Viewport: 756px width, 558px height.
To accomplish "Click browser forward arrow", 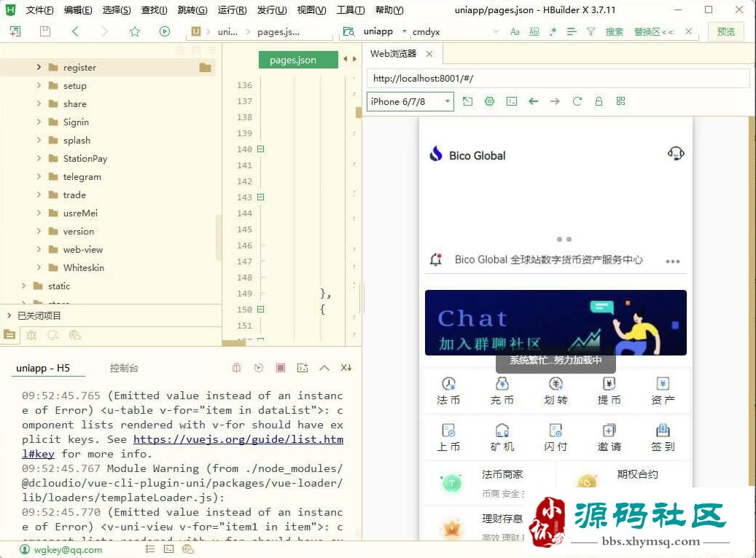I will coord(555,101).
